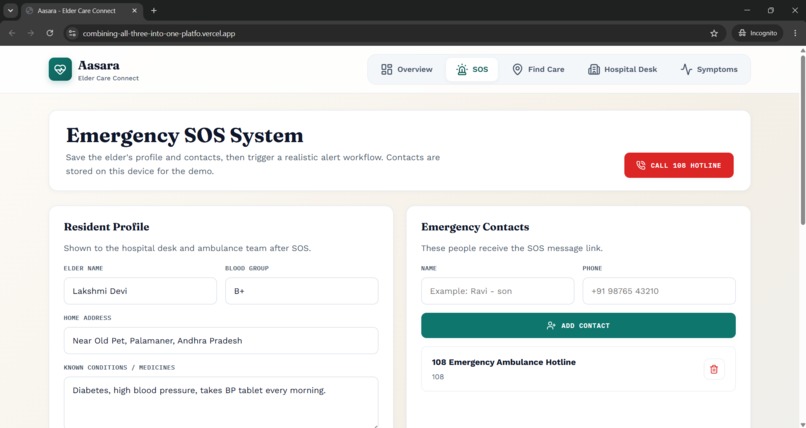
Task: Click the Call 108 Hotline button
Action: tap(679, 165)
